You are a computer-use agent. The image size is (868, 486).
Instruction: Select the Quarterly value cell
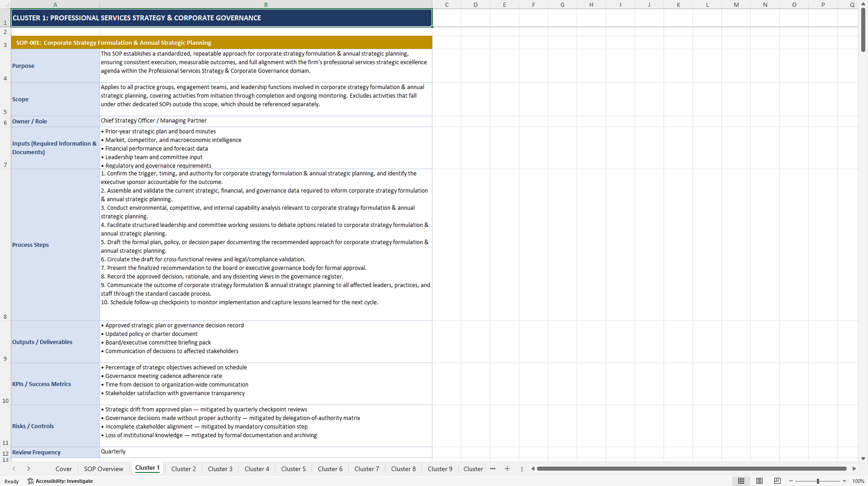[266, 452]
